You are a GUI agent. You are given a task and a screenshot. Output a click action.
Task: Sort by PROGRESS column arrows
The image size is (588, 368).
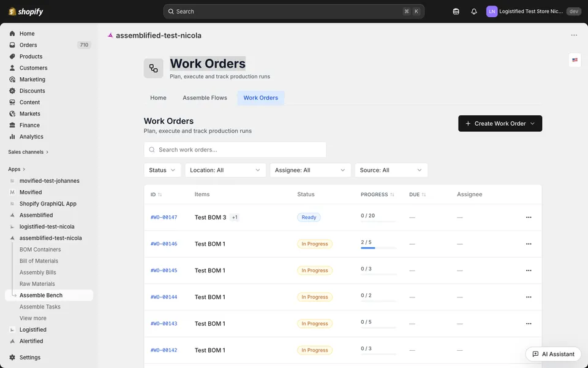click(x=392, y=194)
